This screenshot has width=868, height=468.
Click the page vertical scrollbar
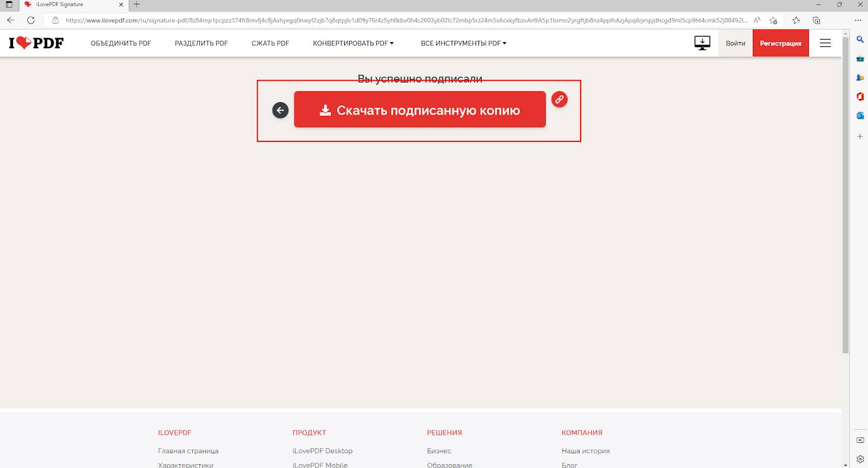(x=846, y=197)
